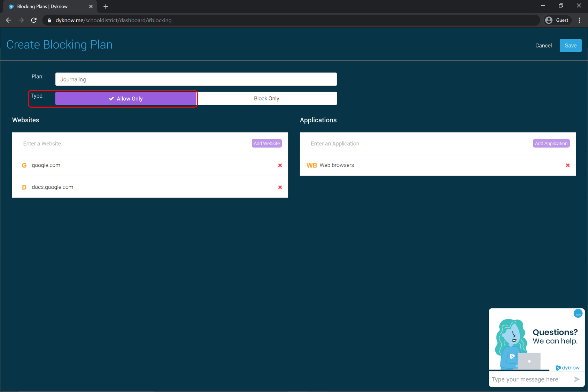Click the browser forward arrow

pos(21,20)
